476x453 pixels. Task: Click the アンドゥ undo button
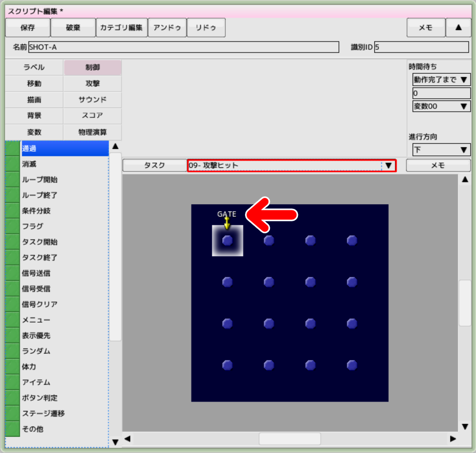167,28
